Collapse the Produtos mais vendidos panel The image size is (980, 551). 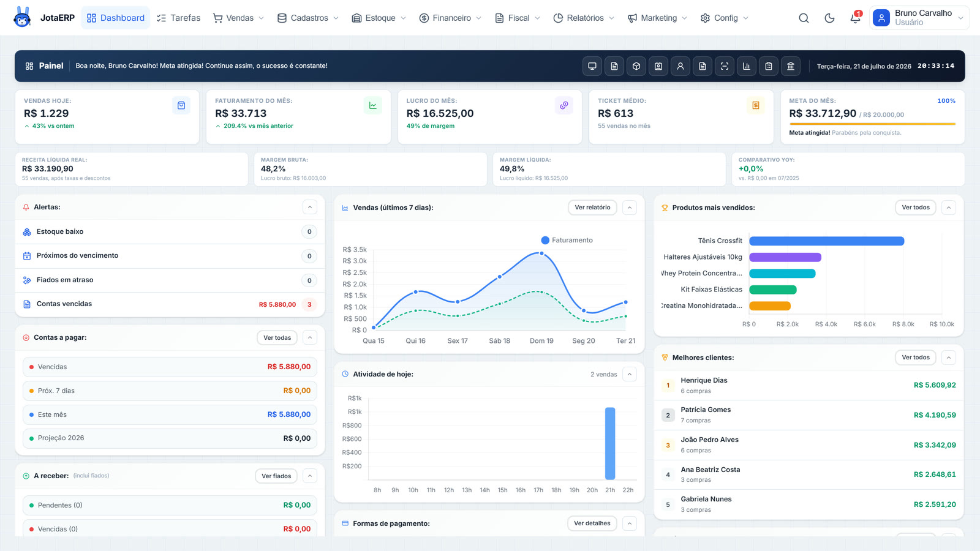tap(949, 208)
